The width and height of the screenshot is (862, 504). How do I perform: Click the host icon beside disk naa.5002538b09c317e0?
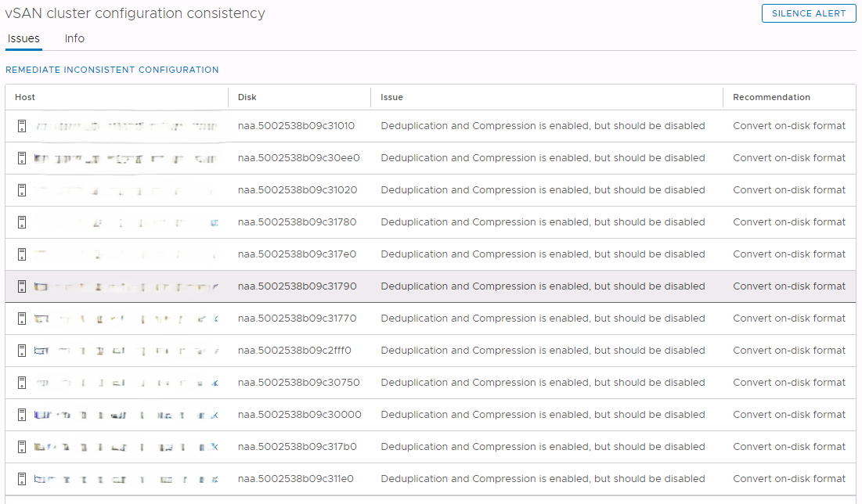point(21,254)
